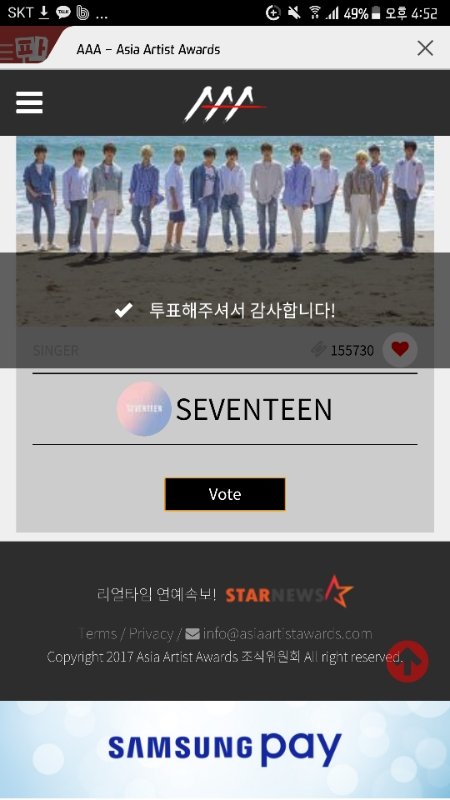Image resolution: width=450 pixels, height=800 pixels.
Task: Tap the SEVENTEEN group beach photo
Action: coord(225,231)
